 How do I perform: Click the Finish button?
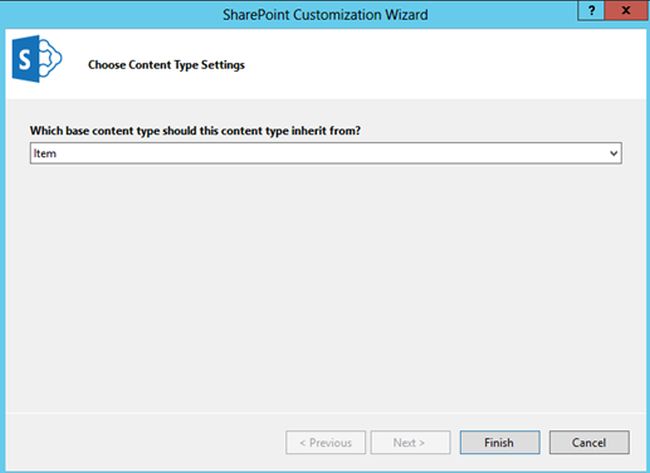pyautogui.click(x=500, y=442)
